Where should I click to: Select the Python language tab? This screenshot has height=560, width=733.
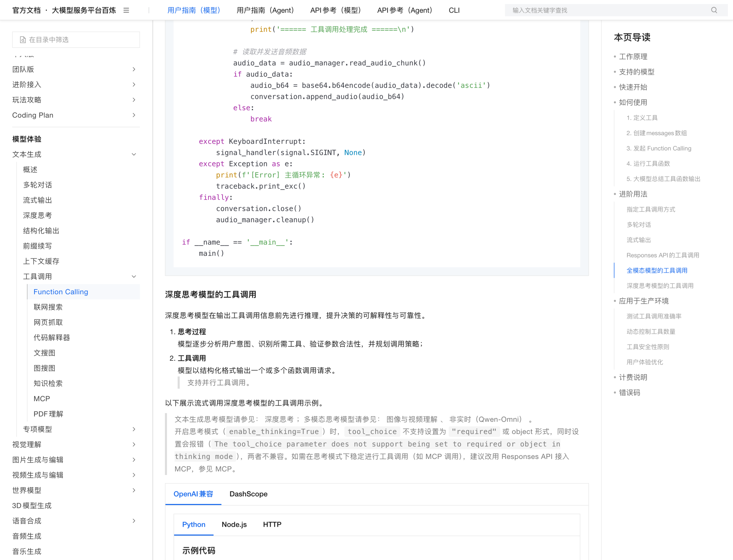point(194,525)
